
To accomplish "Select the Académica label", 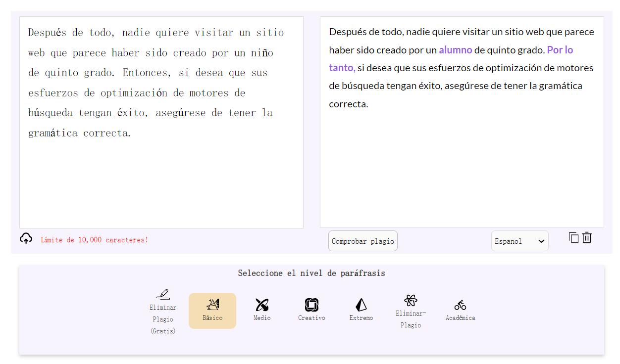I will pyautogui.click(x=460, y=318).
